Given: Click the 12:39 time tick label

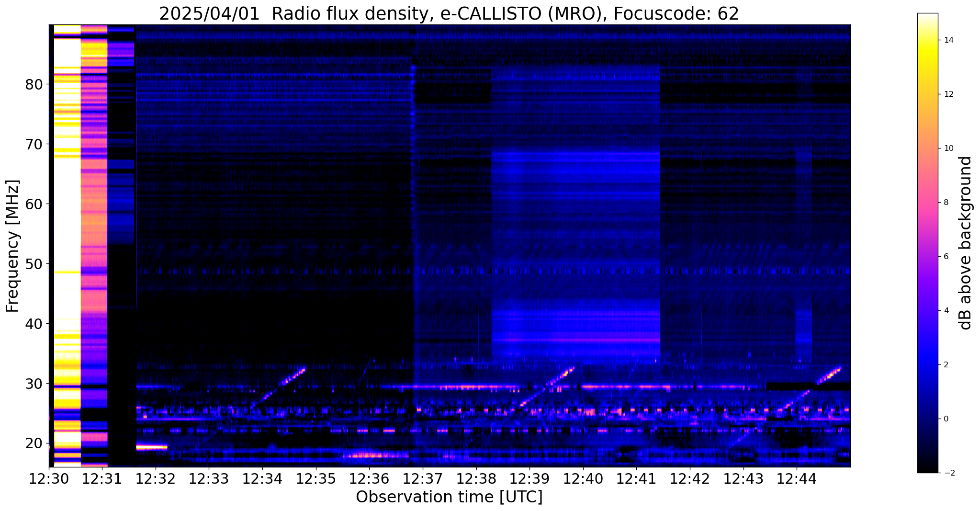Looking at the screenshot, I should point(529,478).
